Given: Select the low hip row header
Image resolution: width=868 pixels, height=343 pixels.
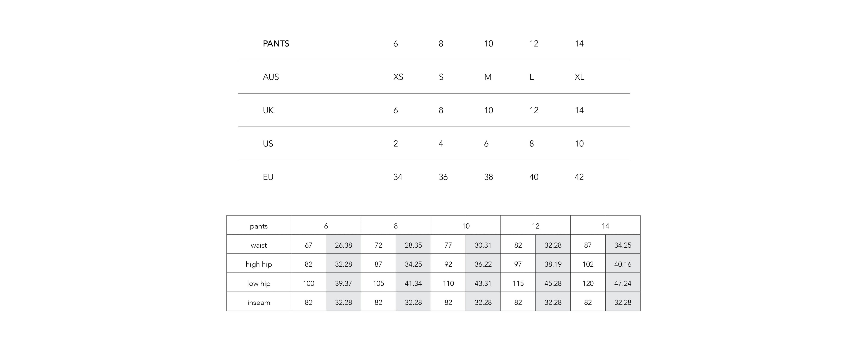Looking at the screenshot, I should (259, 282).
